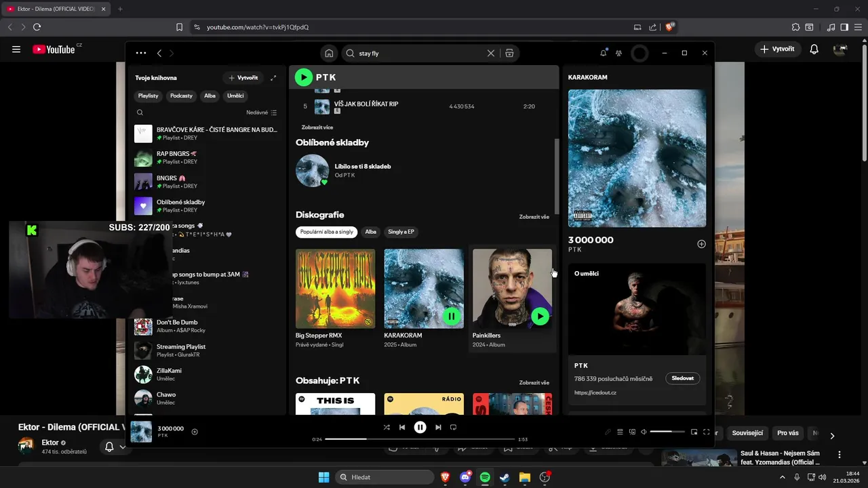Clear the 'stay fly' search text
The image size is (868, 488).
pyautogui.click(x=491, y=53)
